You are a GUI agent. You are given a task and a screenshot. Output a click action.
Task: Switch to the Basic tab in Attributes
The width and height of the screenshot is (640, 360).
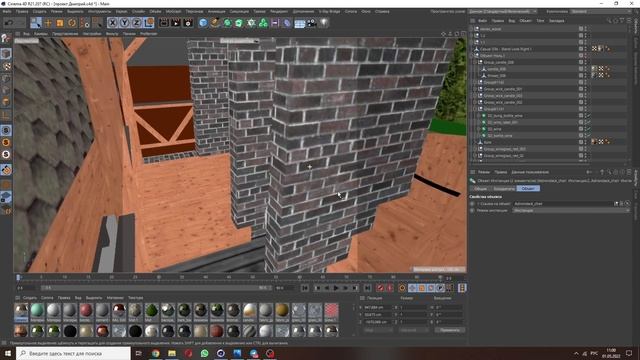tap(480, 189)
